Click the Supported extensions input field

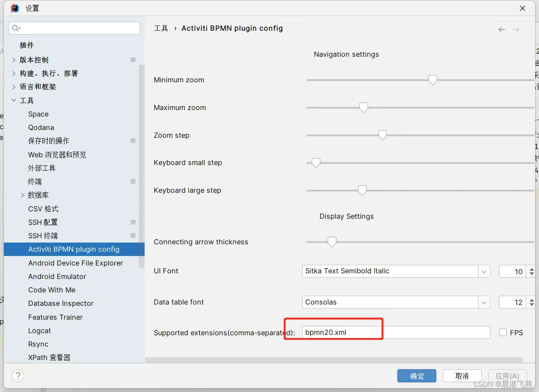click(396, 333)
